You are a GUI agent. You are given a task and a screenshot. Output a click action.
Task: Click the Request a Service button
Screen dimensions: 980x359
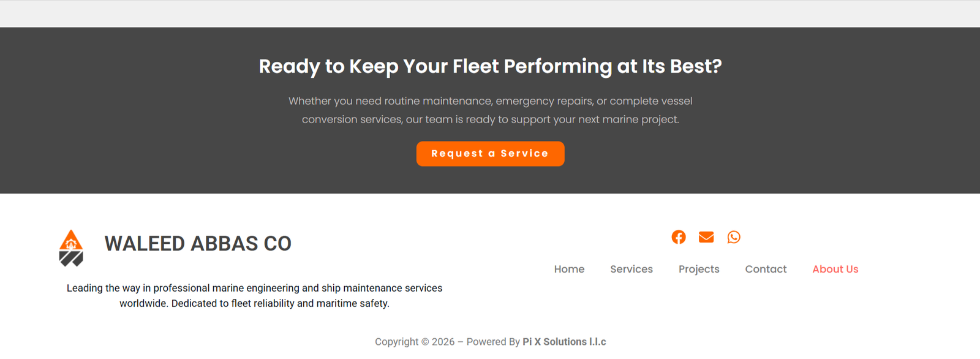pos(491,154)
